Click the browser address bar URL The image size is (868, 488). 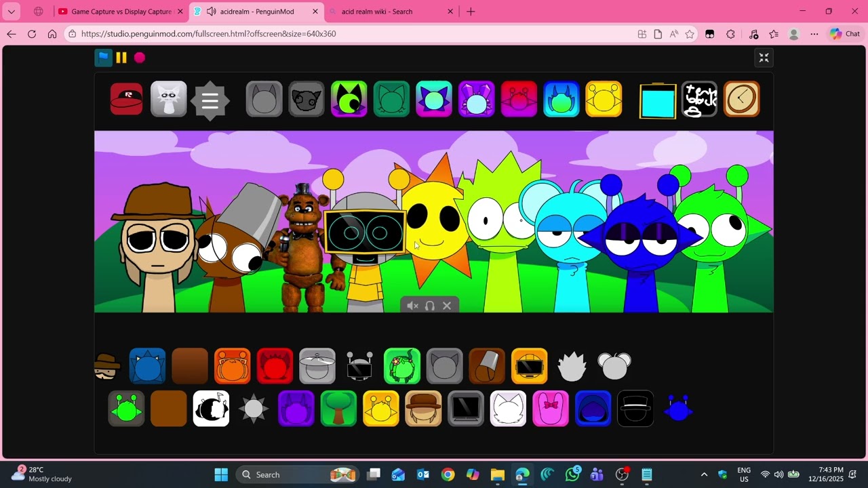pos(209,34)
